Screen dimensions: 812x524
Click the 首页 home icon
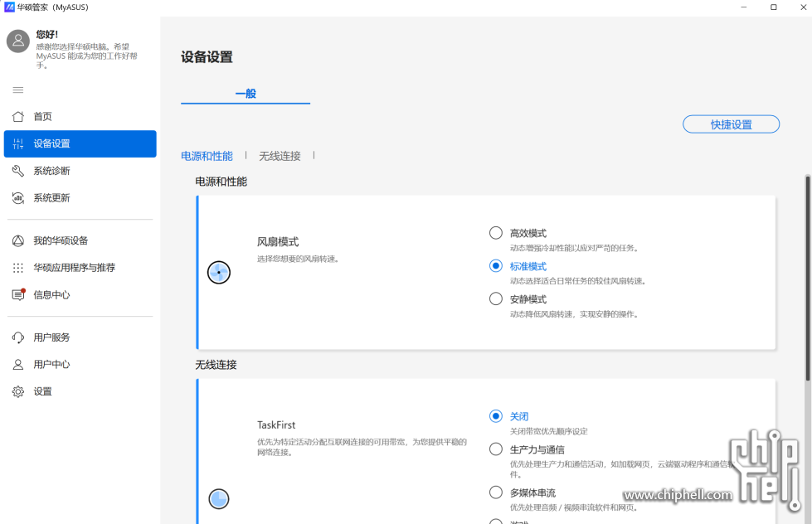(18, 117)
